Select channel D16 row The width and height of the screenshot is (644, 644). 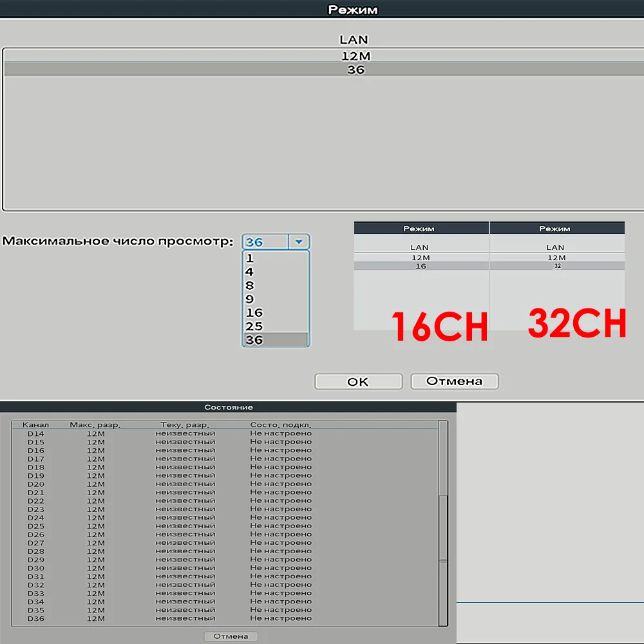pyautogui.click(x=225, y=451)
